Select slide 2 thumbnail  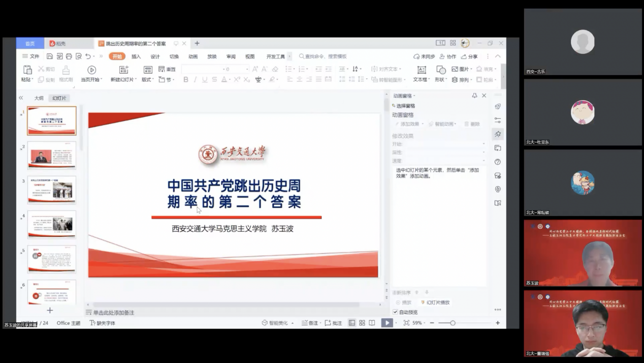click(52, 155)
